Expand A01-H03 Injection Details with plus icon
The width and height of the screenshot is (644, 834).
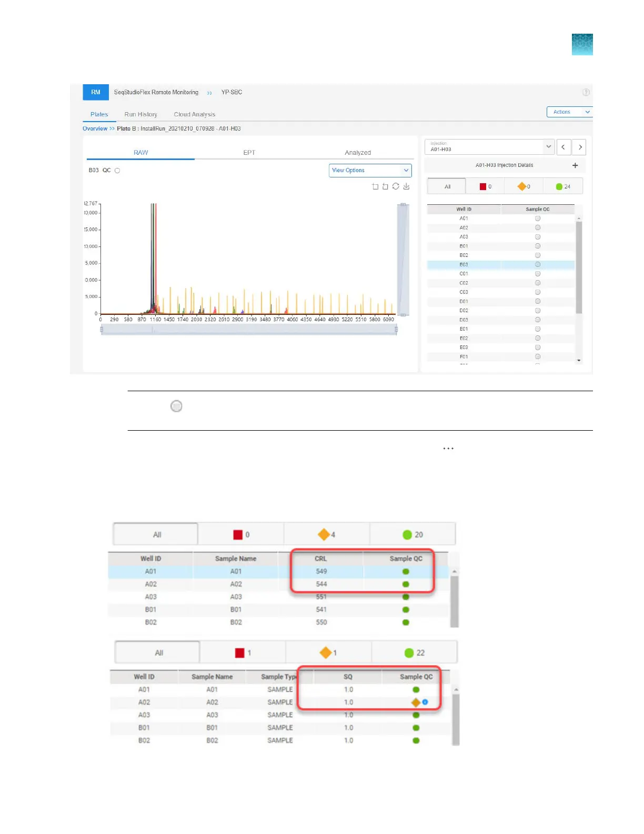coord(575,165)
